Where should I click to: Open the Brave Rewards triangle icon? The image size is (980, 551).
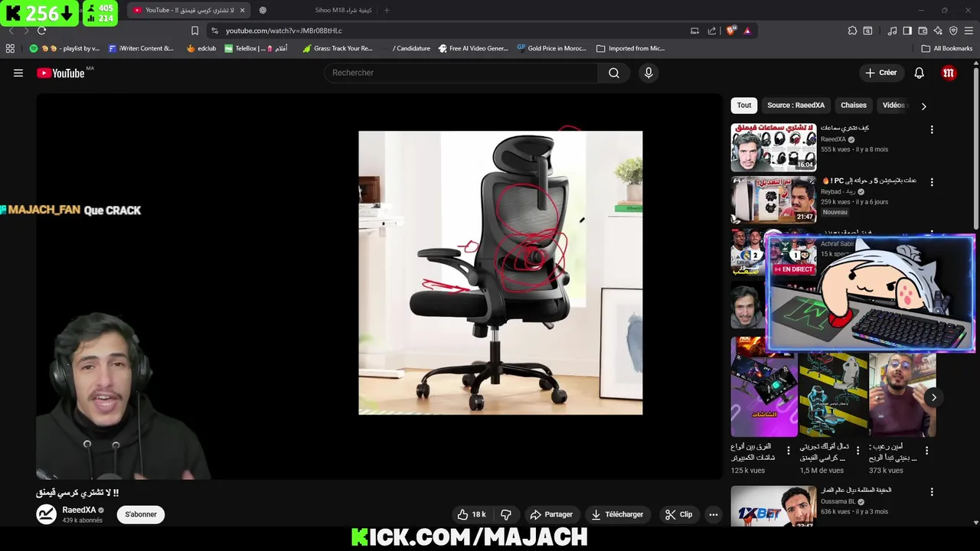(747, 31)
